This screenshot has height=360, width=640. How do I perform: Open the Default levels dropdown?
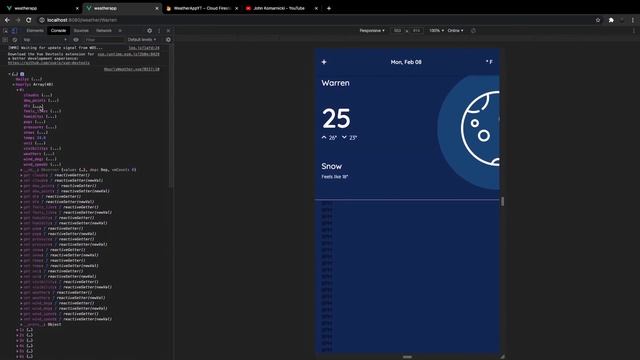pos(142,40)
